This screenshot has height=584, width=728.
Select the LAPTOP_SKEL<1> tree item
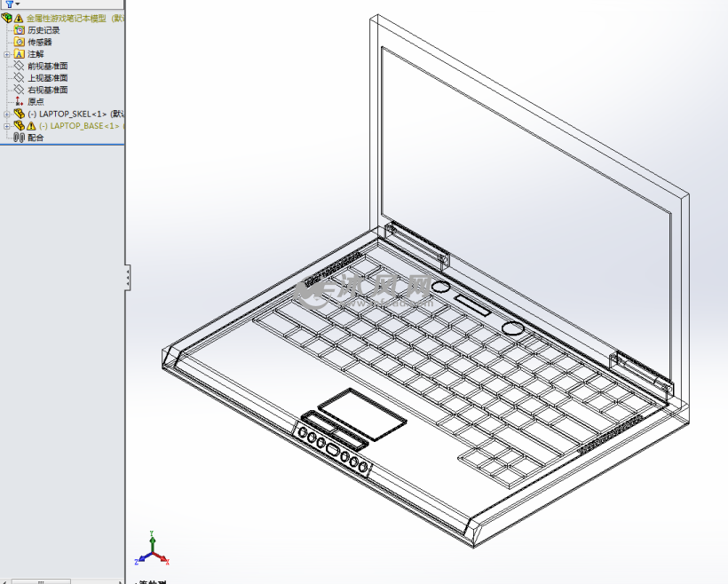[x=73, y=114]
